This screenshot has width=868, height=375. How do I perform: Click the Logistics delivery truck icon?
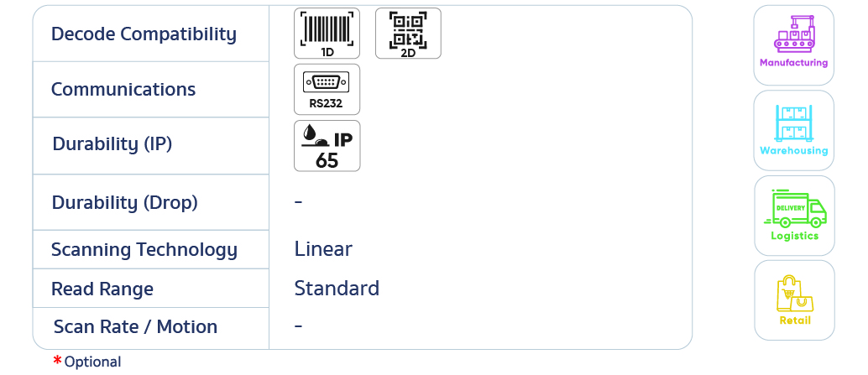click(x=794, y=216)
